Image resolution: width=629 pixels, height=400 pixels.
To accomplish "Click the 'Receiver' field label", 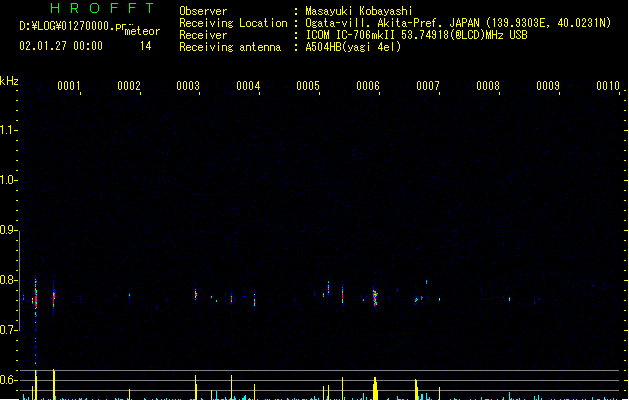I will pyautogui.click(x=203, y=35).
